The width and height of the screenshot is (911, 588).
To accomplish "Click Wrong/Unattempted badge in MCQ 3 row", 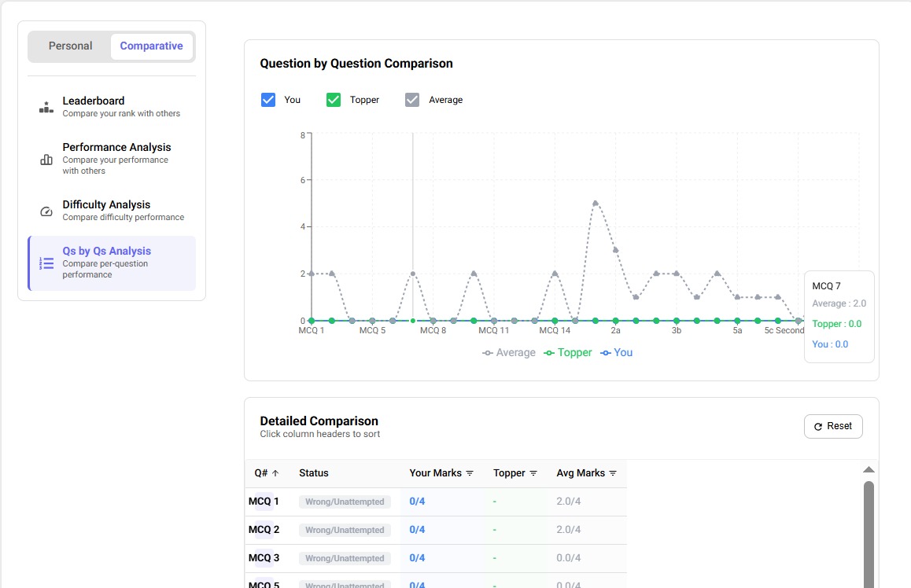I will pos(345,558).
